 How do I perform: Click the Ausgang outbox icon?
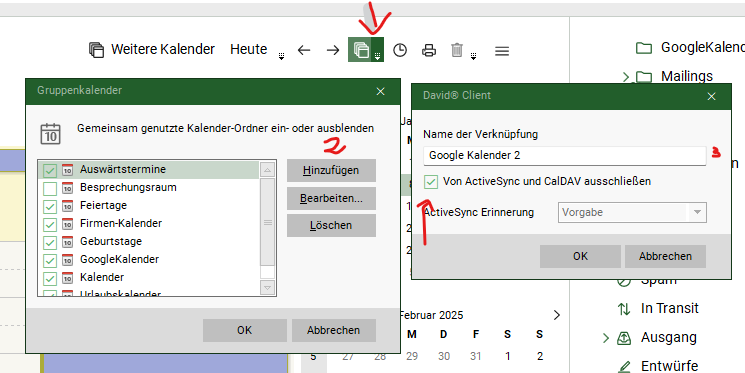tap(624, 338)
